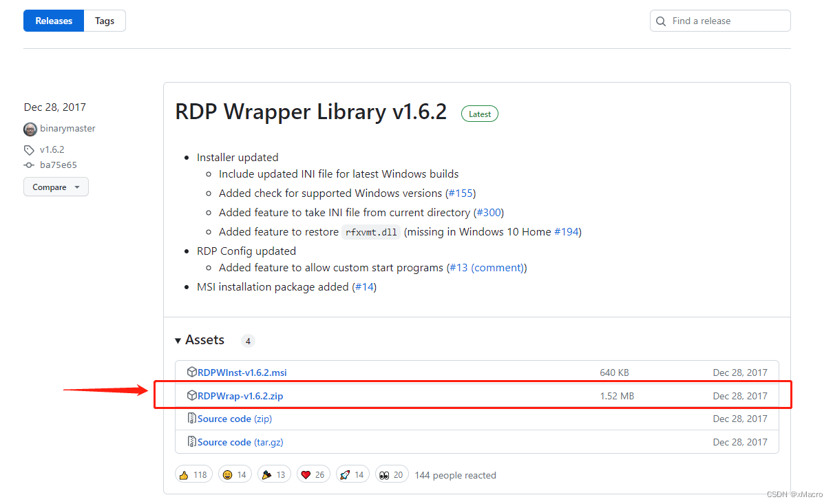
Task: Click the date on the RDPWInst-v1.6.2.msi row
Action: [740, 372]
